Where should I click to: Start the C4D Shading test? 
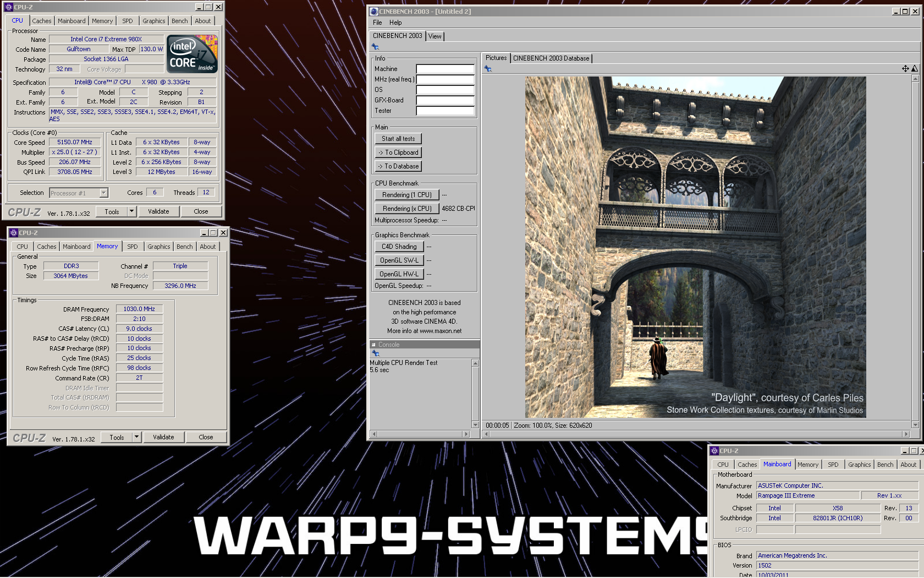[399, 247]
